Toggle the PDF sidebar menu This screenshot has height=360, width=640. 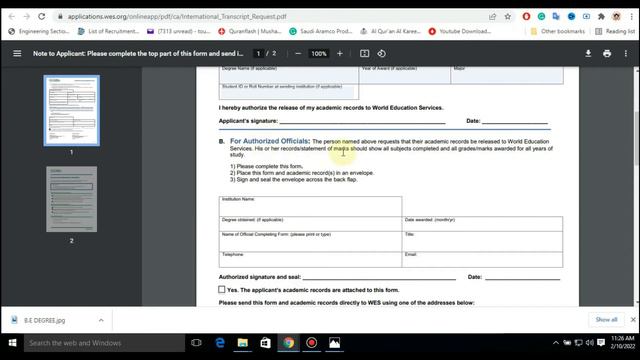coord(17,53)
